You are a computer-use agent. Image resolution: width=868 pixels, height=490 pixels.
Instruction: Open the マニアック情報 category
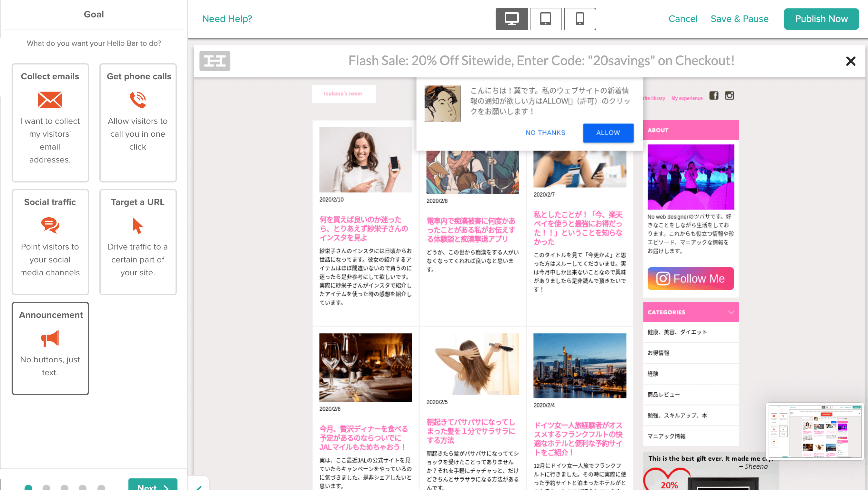click(x=691, y=436)
